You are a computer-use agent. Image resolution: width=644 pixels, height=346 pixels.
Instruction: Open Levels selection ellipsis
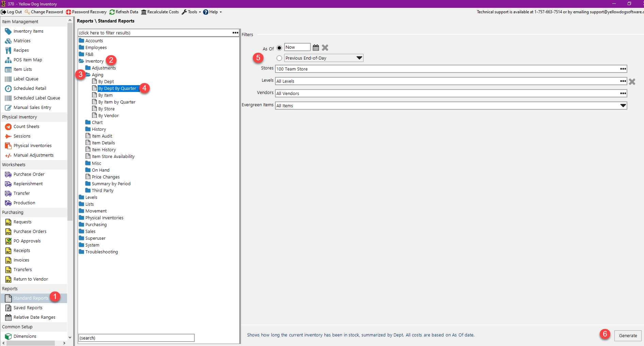[623, 81]
